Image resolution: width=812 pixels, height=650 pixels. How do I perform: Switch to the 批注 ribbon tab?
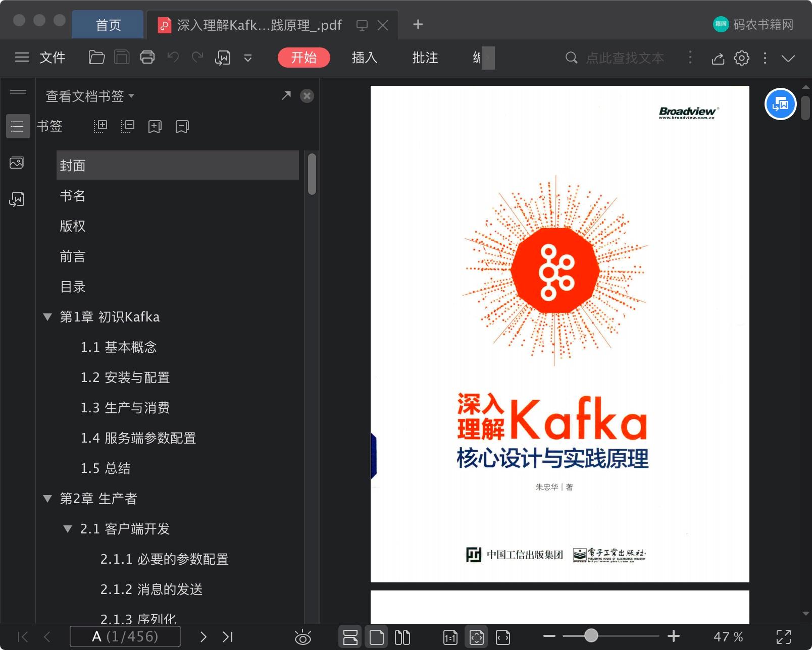pyautogui.click(x=425, y=58)
